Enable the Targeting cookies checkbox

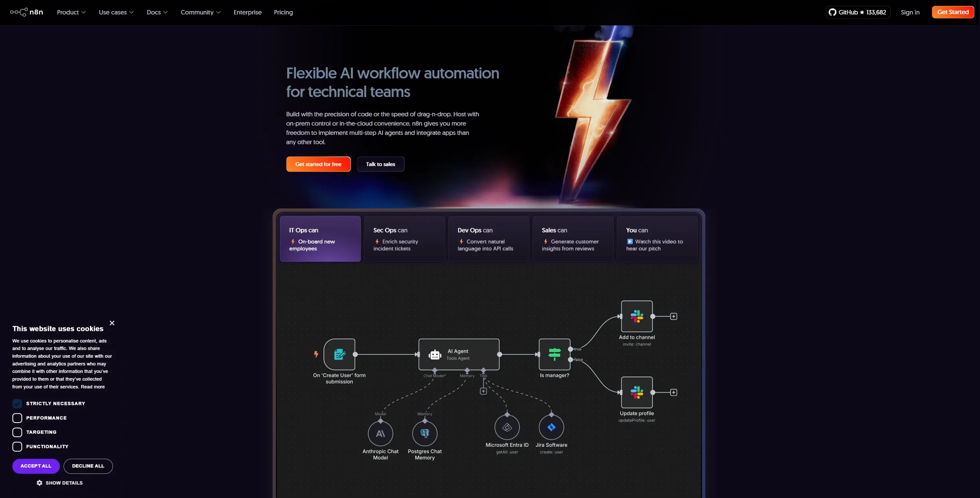click(x=17, y=432)
